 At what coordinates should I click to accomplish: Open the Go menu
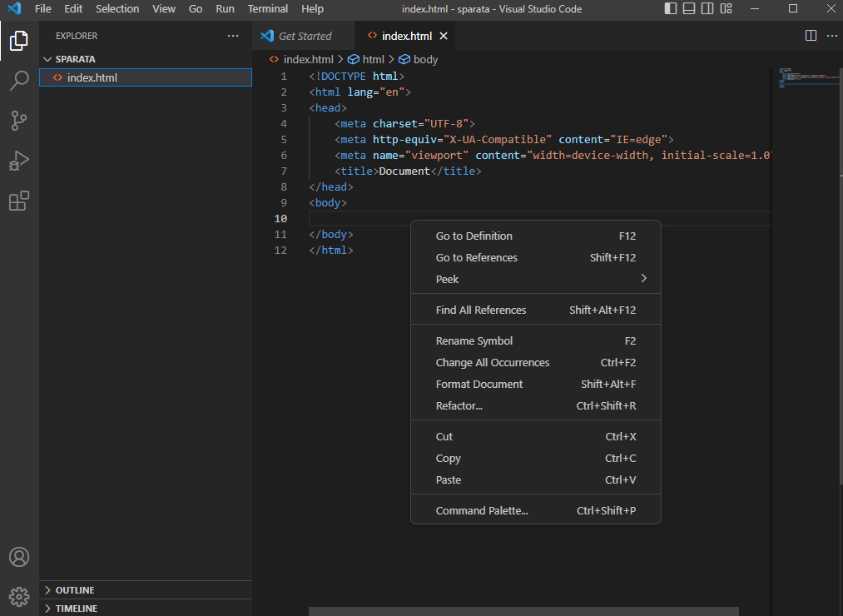pos(196,8)
